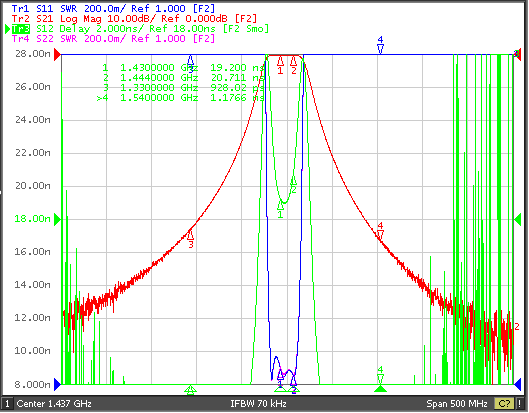Select red marker 4 on the S21 curve
The image size is (529, 413).
tap(380, 230)
